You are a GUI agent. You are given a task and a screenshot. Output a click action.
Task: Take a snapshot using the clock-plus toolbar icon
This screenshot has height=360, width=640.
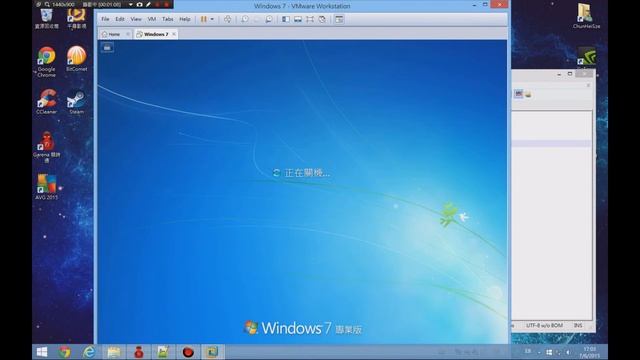pyautogui.click(x=244, y=19)
